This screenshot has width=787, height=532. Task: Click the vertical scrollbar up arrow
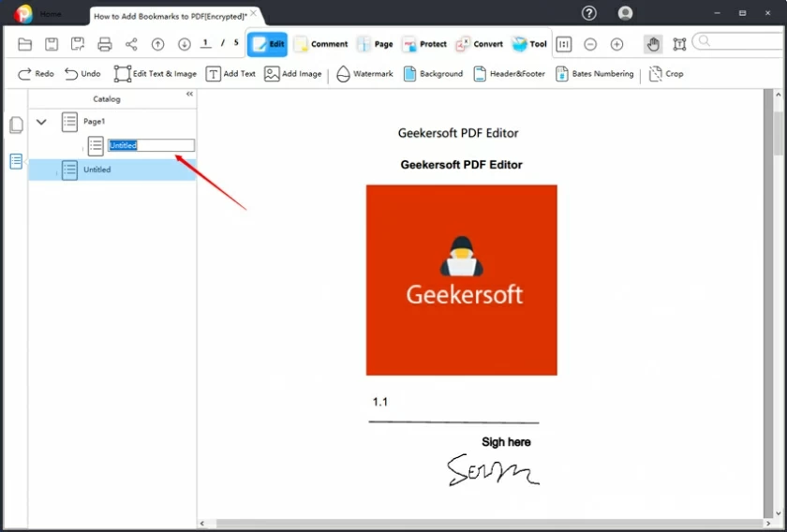779,95
